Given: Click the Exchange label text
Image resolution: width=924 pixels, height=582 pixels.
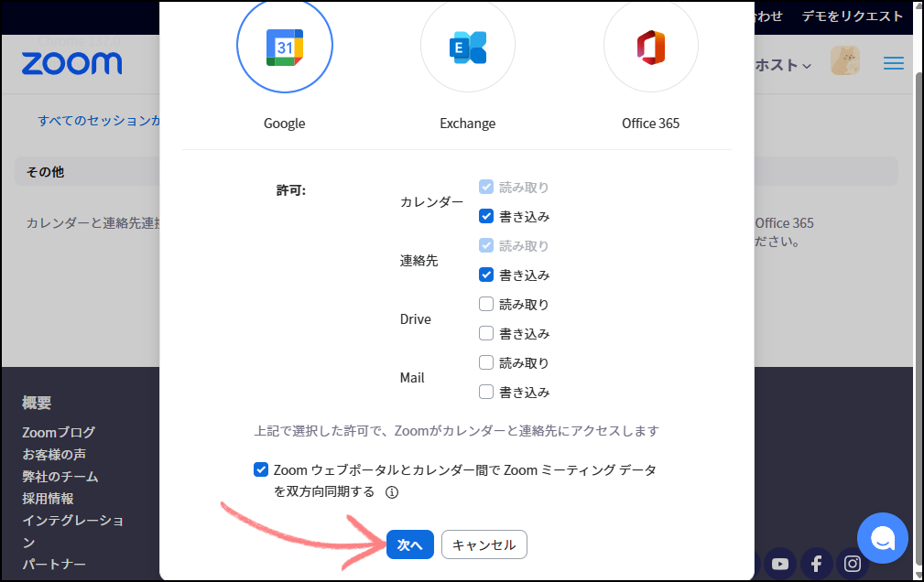Looking at the screenshot, I should tap(468, 124).
